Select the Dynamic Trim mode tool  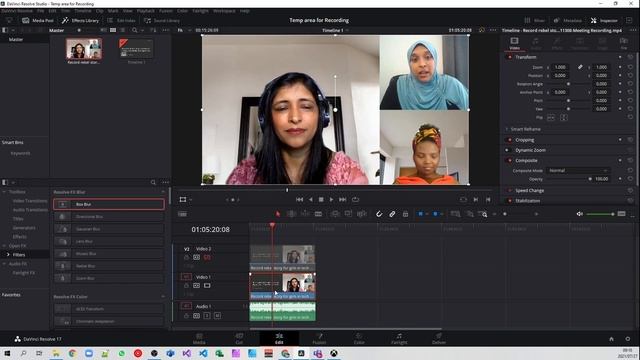click(305, 214)
